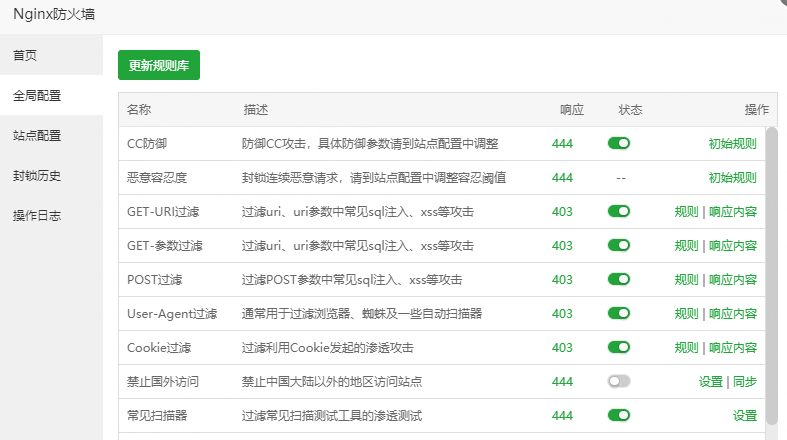Click description 禁止中国大陆以外的地区访问站点
This screenshot has height=440, width=787.
332,382
